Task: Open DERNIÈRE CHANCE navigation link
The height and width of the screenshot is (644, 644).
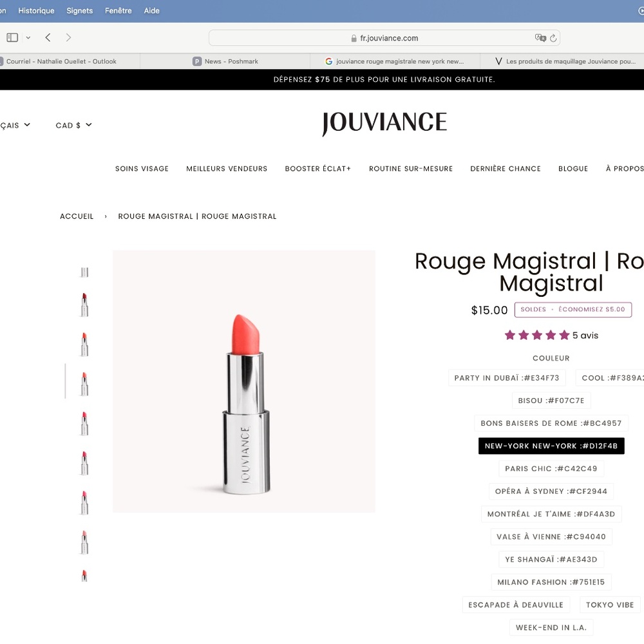Action: [505, 169]
